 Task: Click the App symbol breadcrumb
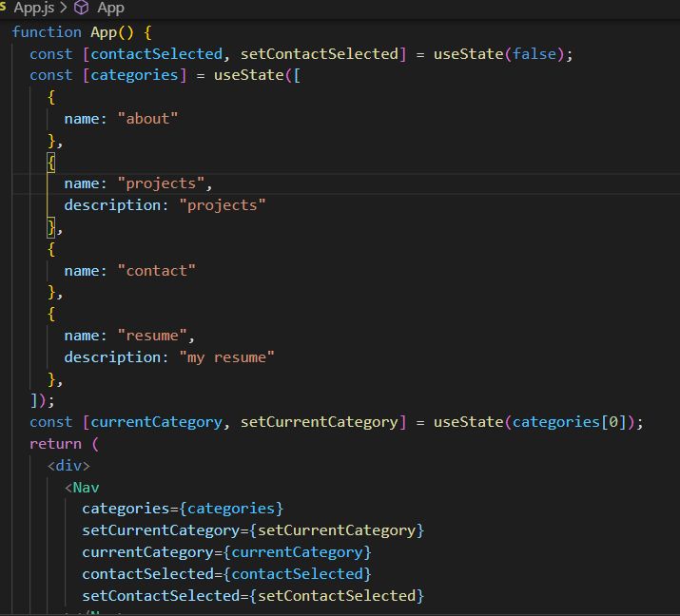(110, 8)
